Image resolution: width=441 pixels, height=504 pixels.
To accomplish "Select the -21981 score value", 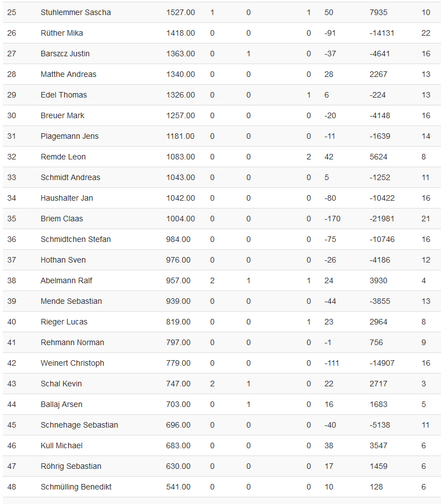I will [x=382, y=219].
